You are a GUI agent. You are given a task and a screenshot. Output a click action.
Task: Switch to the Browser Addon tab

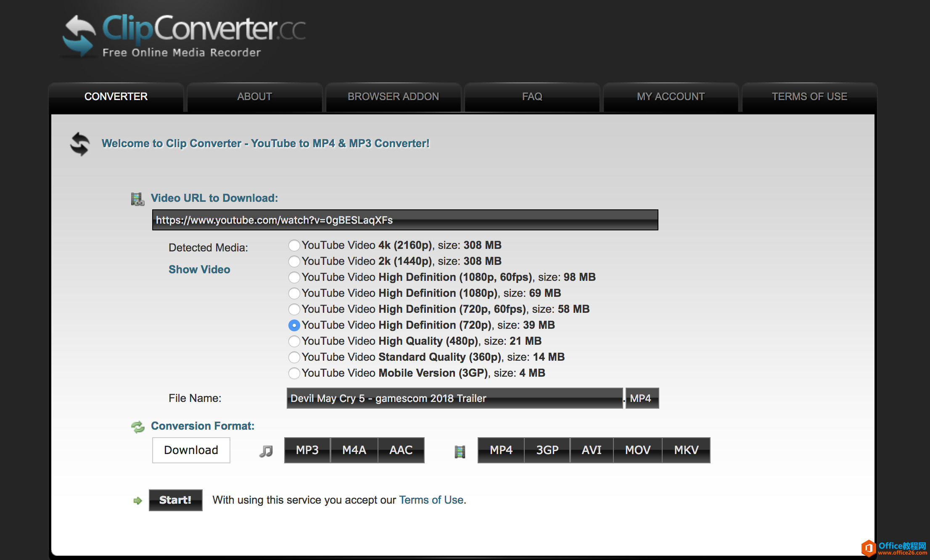pos(393,97)
